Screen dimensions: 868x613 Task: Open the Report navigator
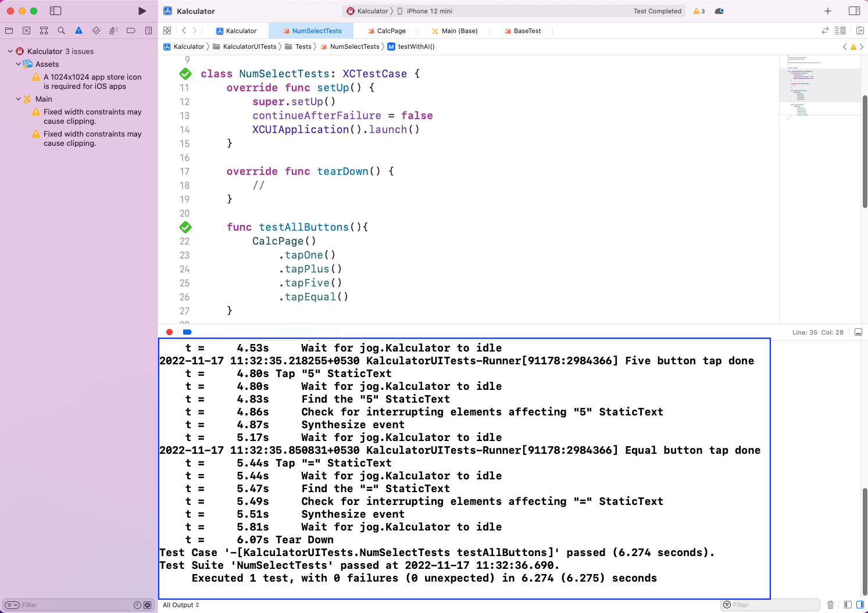tap(148, 31)
